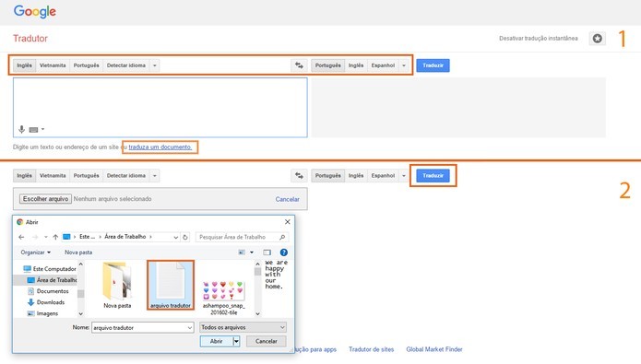Click Nova pasta toolbar button

click(78, 252)
